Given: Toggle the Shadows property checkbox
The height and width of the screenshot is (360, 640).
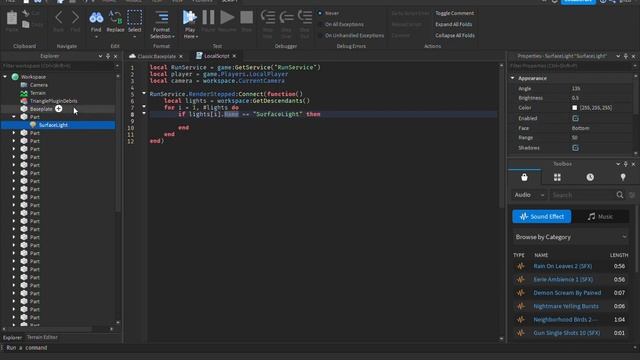Looking at the screenshot, I should coord(576,148).
